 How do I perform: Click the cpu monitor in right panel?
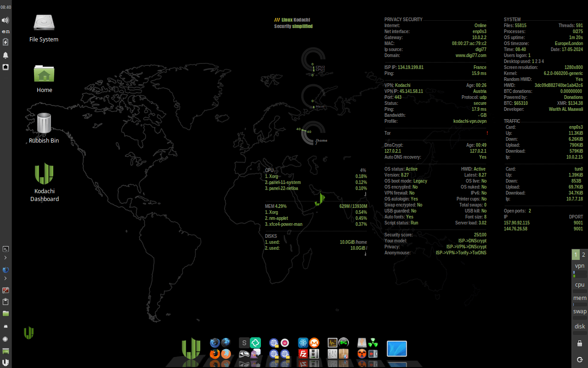click(580, 287)
